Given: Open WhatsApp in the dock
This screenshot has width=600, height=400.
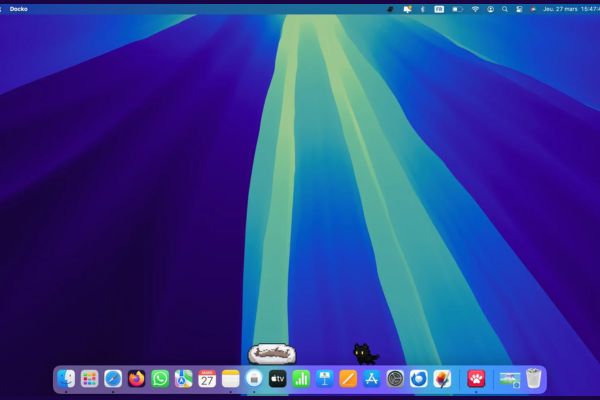Looking at the screenshot, I should point(160,379).
